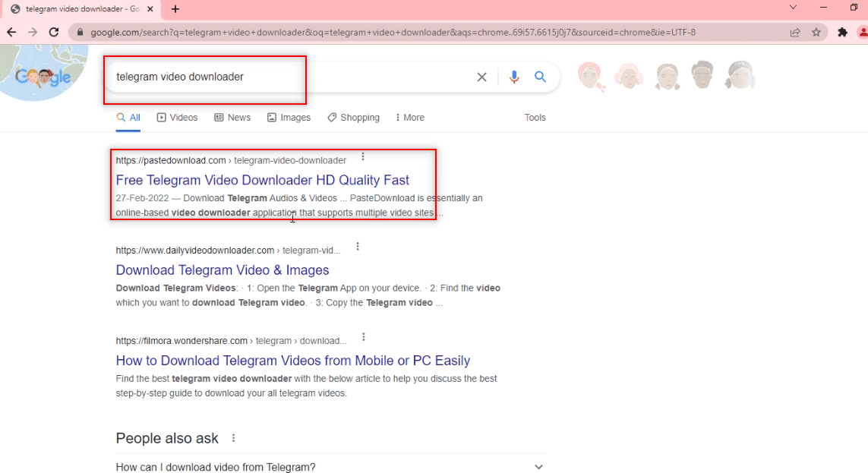The width and height of the screenshot is (868, 473).
Task: Open the tab search chevron
Action: click(x=793, y=8)
